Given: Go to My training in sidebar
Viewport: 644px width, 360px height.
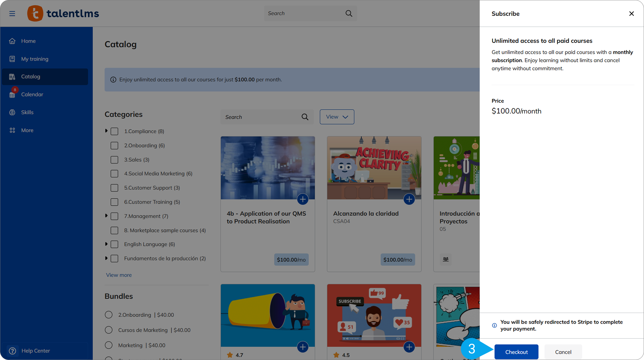Looking at the screenshot, I should click(x=35, y=59).
